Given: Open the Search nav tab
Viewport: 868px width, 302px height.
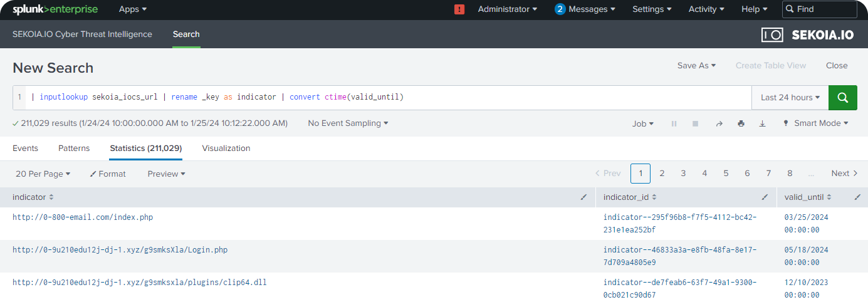Looking at the screenshot, I should (186, 34).
